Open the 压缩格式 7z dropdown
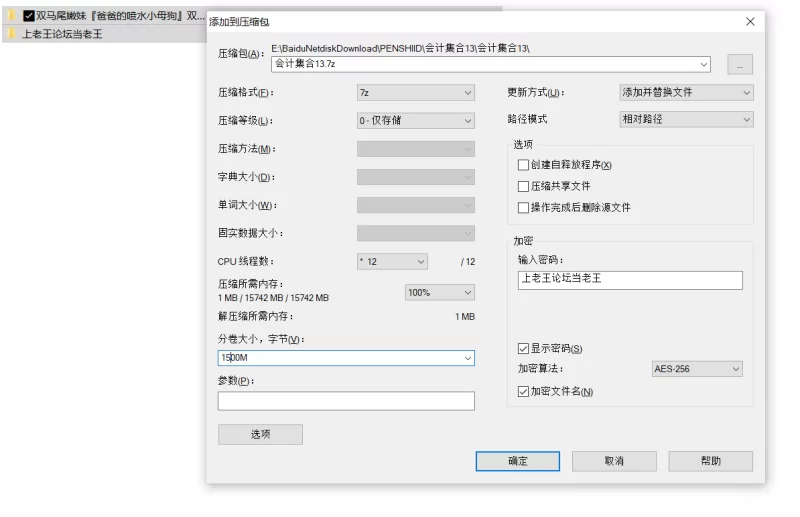 [x=416, y=92]
